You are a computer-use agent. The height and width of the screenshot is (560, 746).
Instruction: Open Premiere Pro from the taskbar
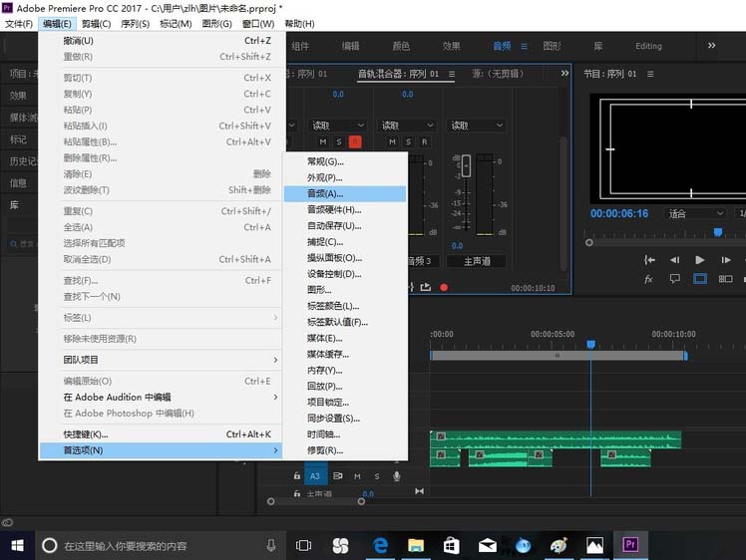(x=630, y=545)
